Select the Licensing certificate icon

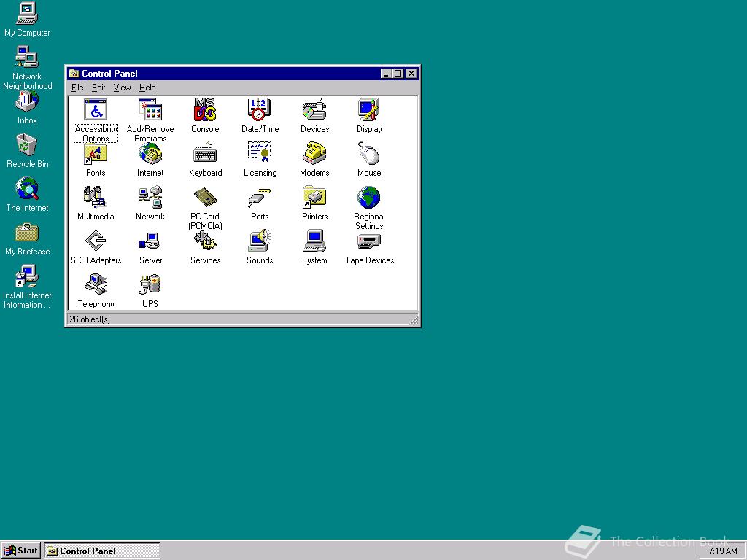point(260,153)
